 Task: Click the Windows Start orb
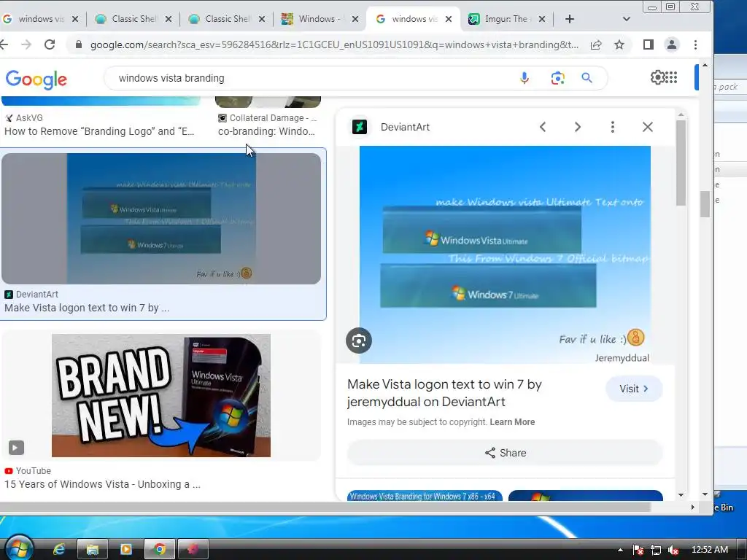pyautogui.click(x=19, y=548)
